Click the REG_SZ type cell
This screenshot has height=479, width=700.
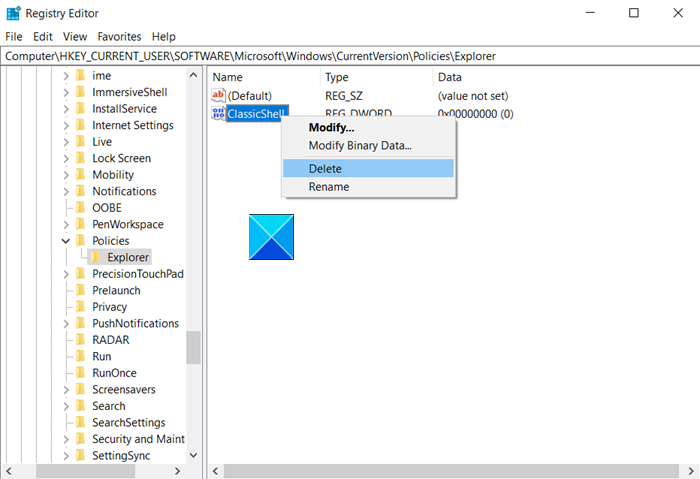[344, 96]
